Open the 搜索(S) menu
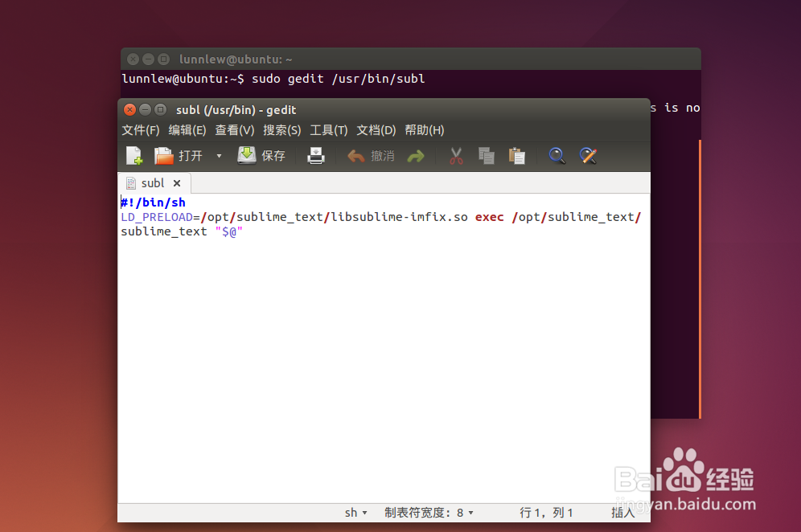The height and width of the screenshot is (532, 801). [x=281, y=129]
